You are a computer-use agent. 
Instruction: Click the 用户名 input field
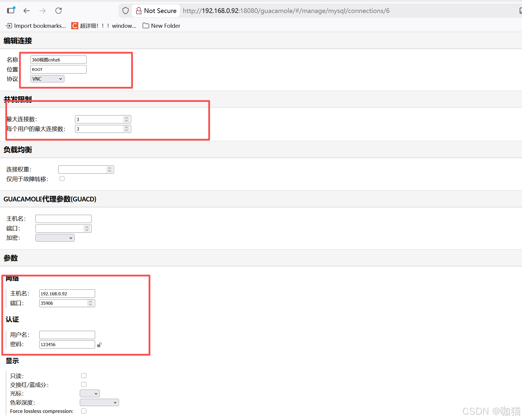click(x=67, y=335)
